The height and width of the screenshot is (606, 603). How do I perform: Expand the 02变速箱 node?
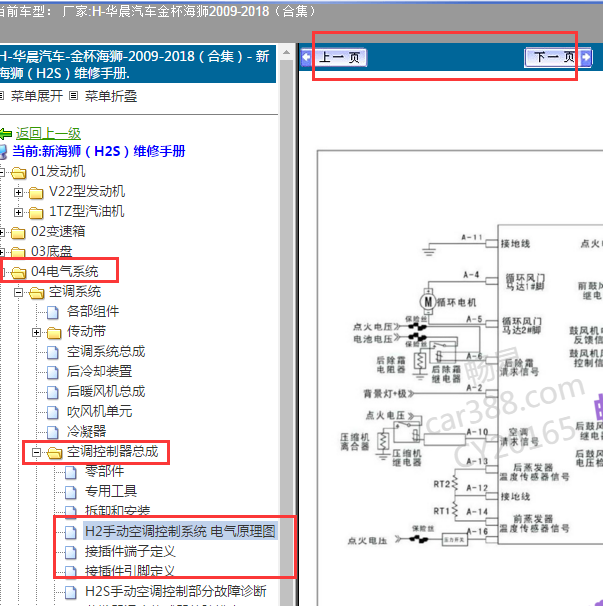(2, 232)
